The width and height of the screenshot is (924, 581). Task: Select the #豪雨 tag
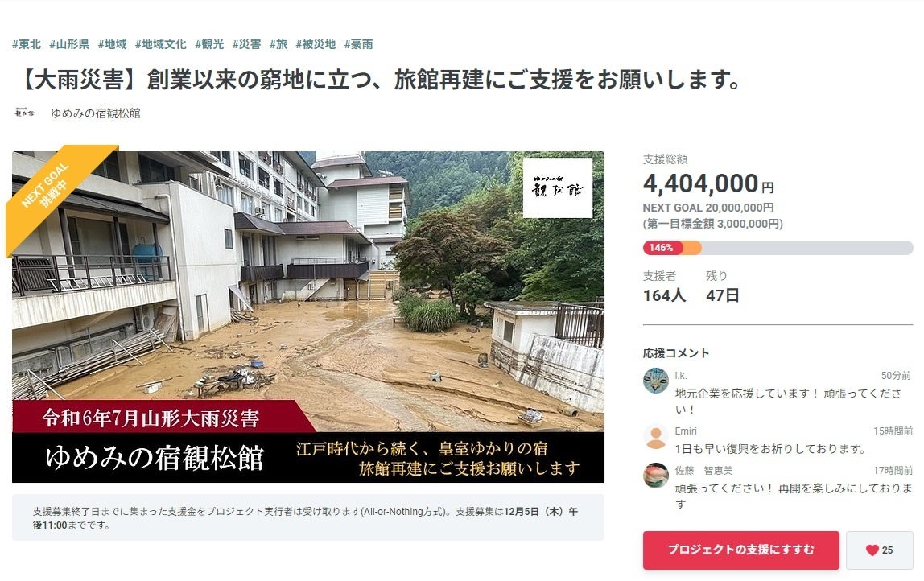(358, 44)
